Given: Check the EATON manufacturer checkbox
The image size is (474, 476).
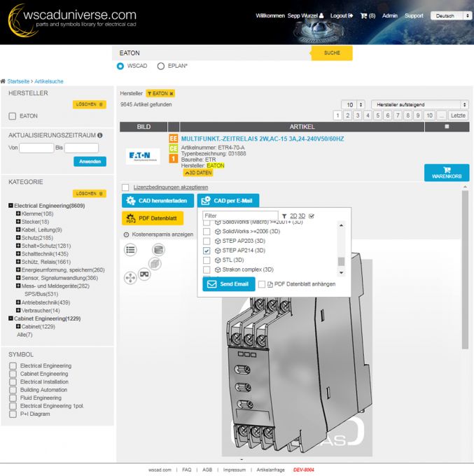Looking at the screenshot, I should pos(13,116).
